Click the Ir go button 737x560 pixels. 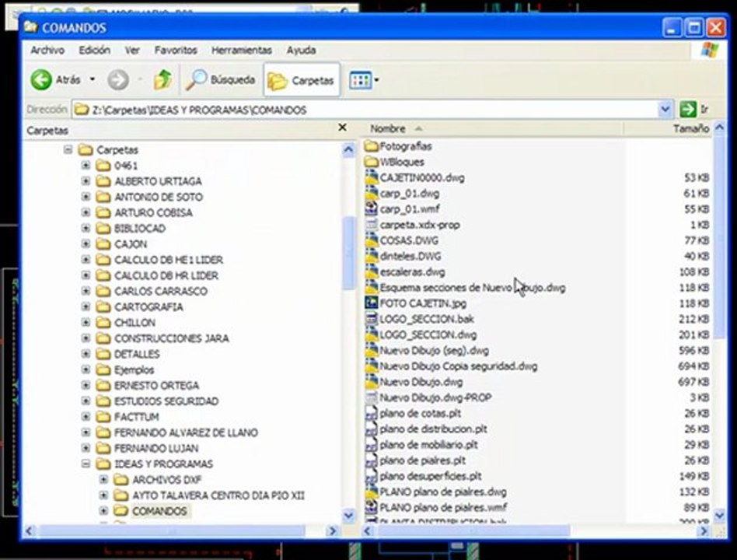[695, 110]
